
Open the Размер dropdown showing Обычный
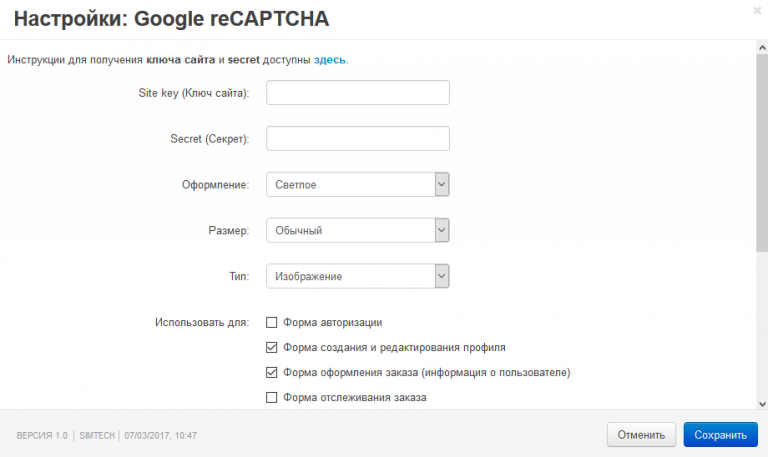click(x=357, y=231)
